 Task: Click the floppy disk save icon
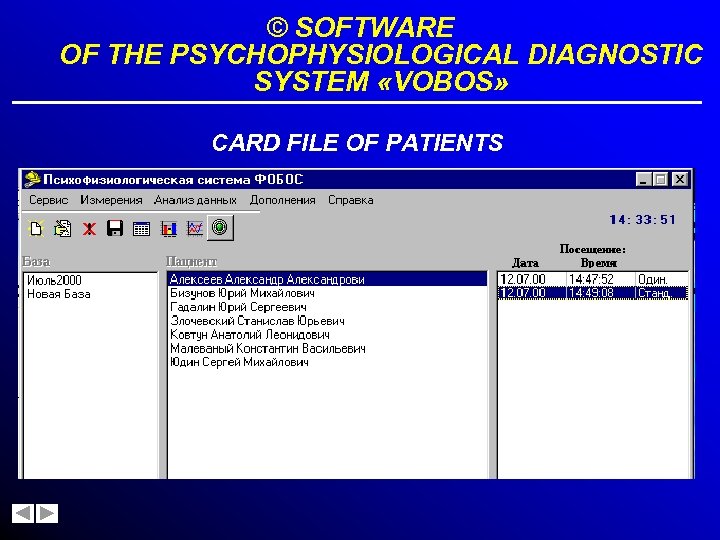(115, 228)
